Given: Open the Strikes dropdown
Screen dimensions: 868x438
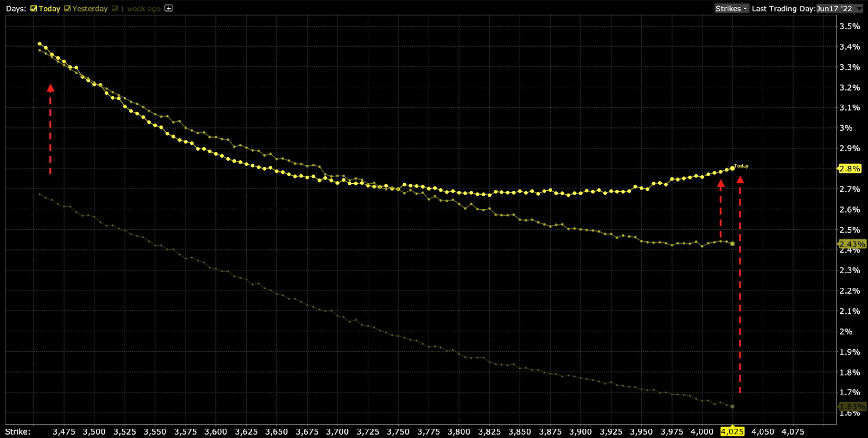Looking at the screenshot, I should tap(731, 9).
